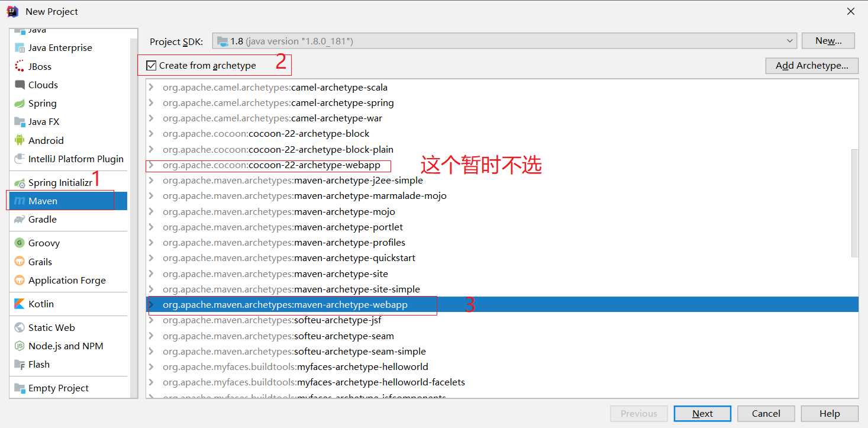Click the Groovy green G icon

pos(20,243)
